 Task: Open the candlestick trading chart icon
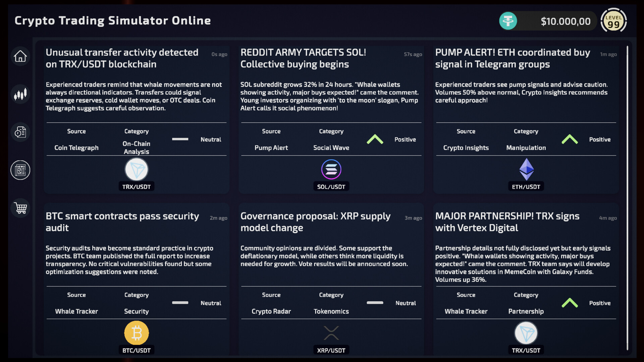click(20, 94)
